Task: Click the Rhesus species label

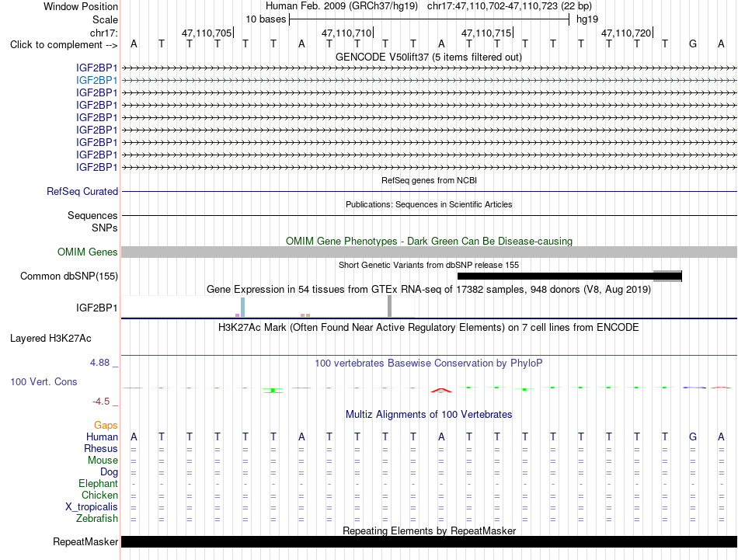Action: tap(101, 449)
